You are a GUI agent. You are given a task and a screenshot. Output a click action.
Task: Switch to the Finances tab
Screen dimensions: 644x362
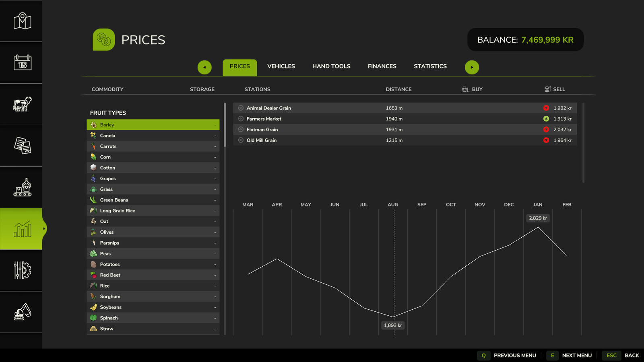[382, 66]
